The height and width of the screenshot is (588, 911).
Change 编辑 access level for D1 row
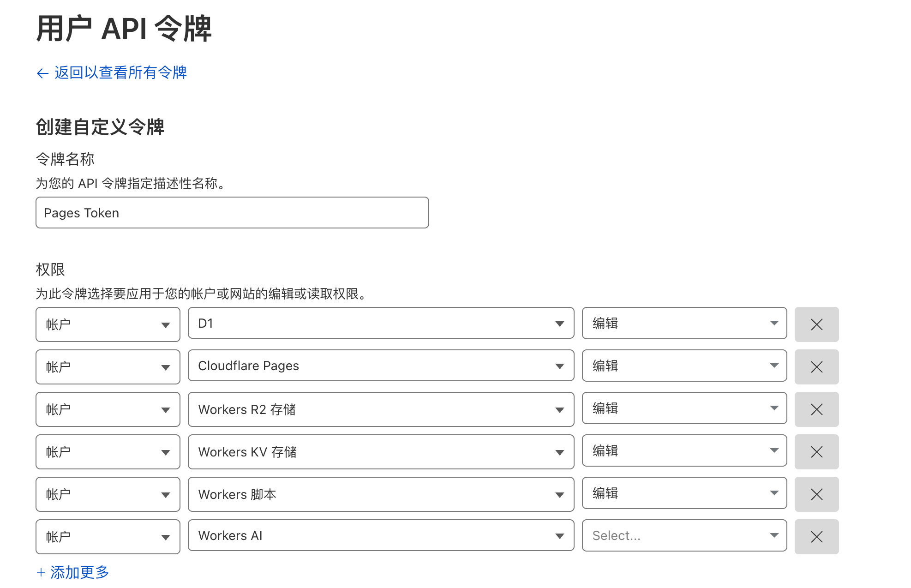[684, 323]
